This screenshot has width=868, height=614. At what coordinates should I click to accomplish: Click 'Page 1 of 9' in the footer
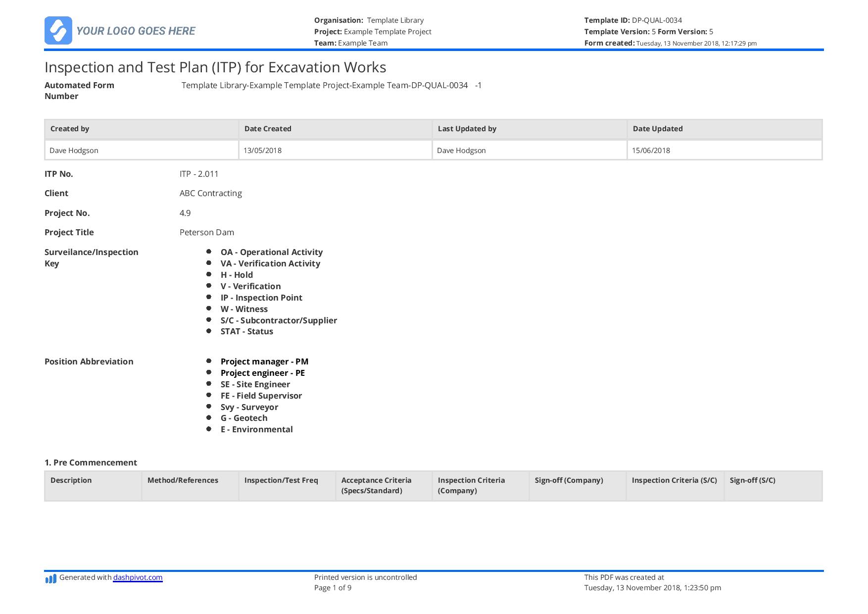pos(333,588)
